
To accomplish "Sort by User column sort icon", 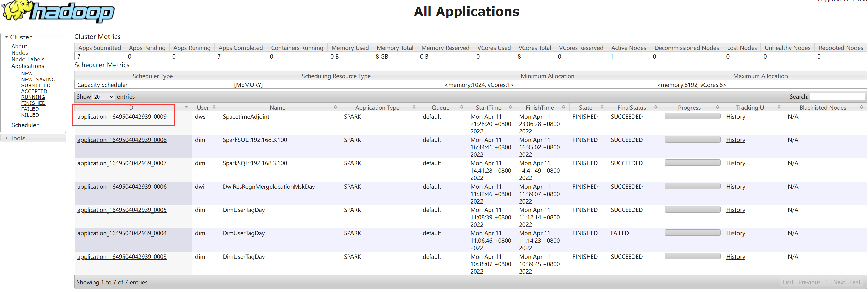I will tap(214, 107).
